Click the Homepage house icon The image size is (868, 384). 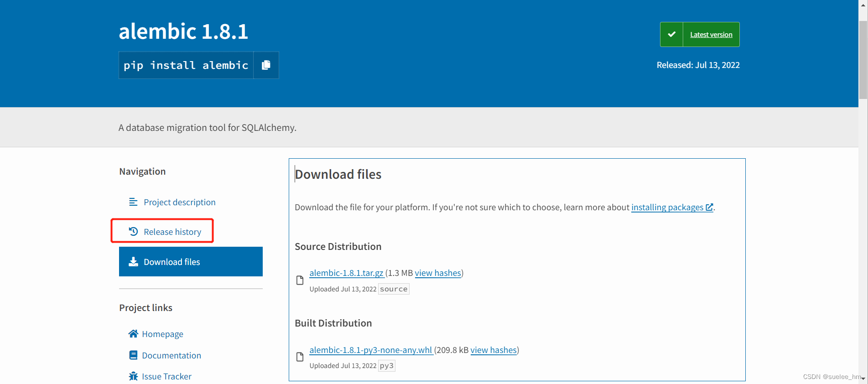(x=133, y=333)
